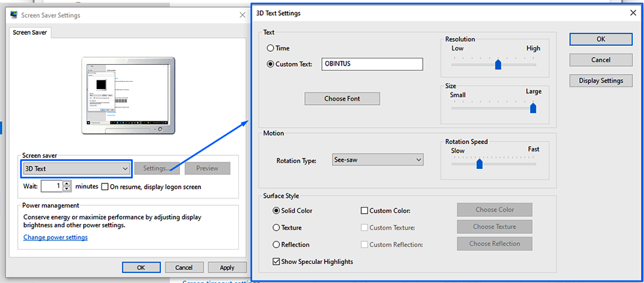Click the Choose Reflection button
This screenshot has width=644, height=283.
pos(495,244)
